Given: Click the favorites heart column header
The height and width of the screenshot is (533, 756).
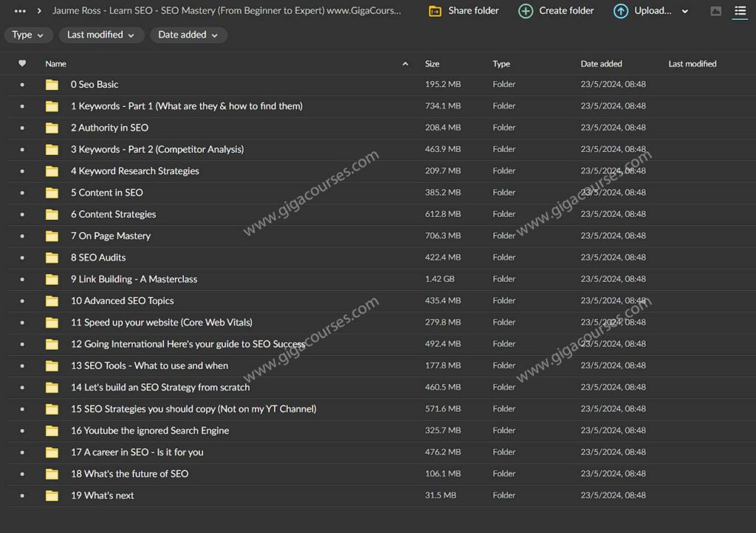Looking at the screenshot, I should click(22, 63).
